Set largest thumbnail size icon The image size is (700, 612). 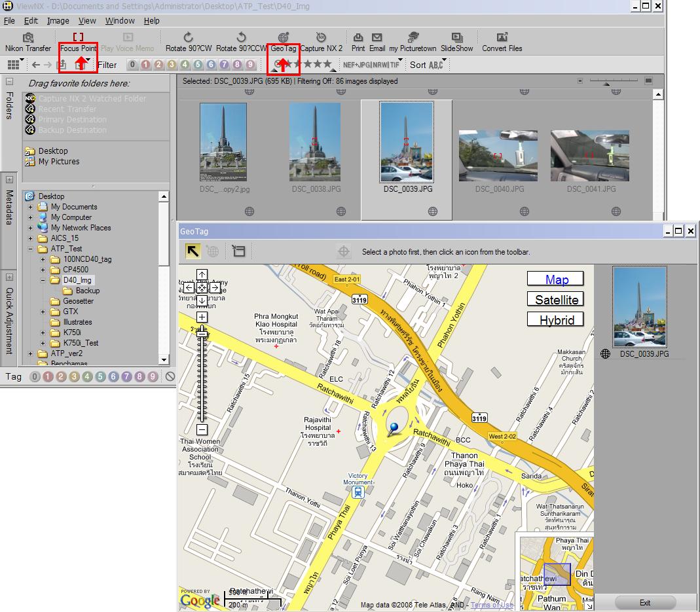(649, 81)
